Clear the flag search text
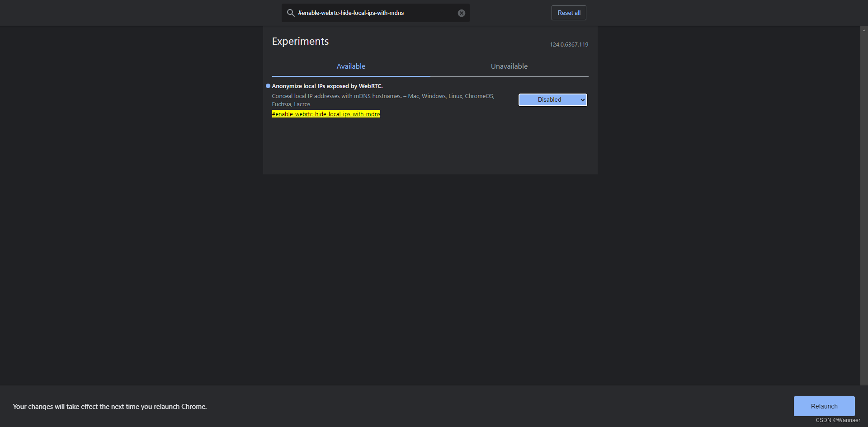Image resolution: width=868 pixels, height=427 pixels. tap(461, 13)
